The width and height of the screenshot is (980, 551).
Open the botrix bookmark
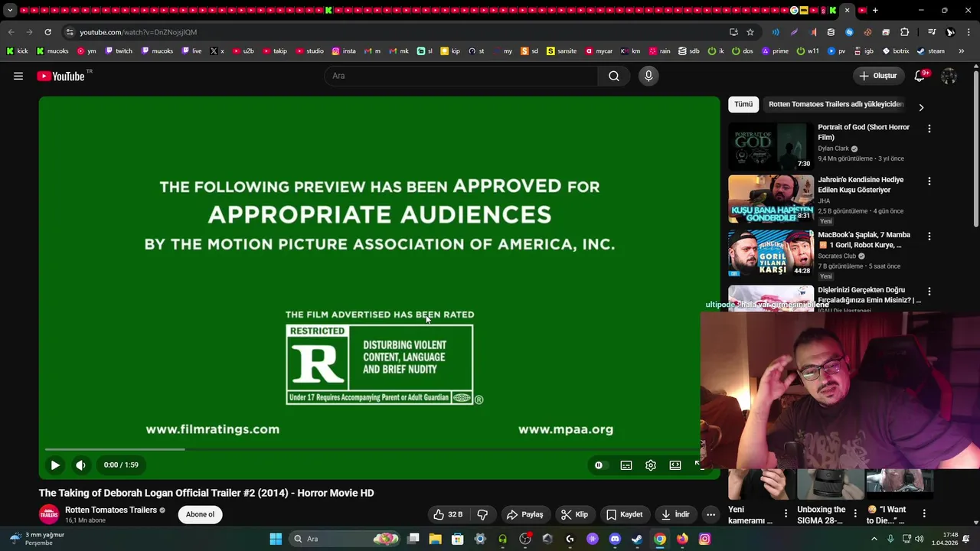click(x=896, y=51)
